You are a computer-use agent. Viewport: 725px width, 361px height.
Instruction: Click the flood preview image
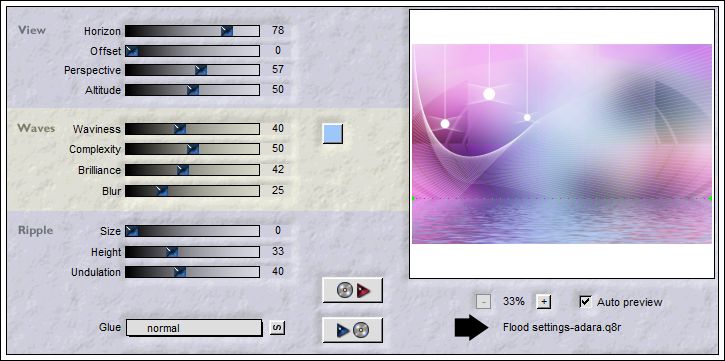pyautogui.click(x=562, y=144)
